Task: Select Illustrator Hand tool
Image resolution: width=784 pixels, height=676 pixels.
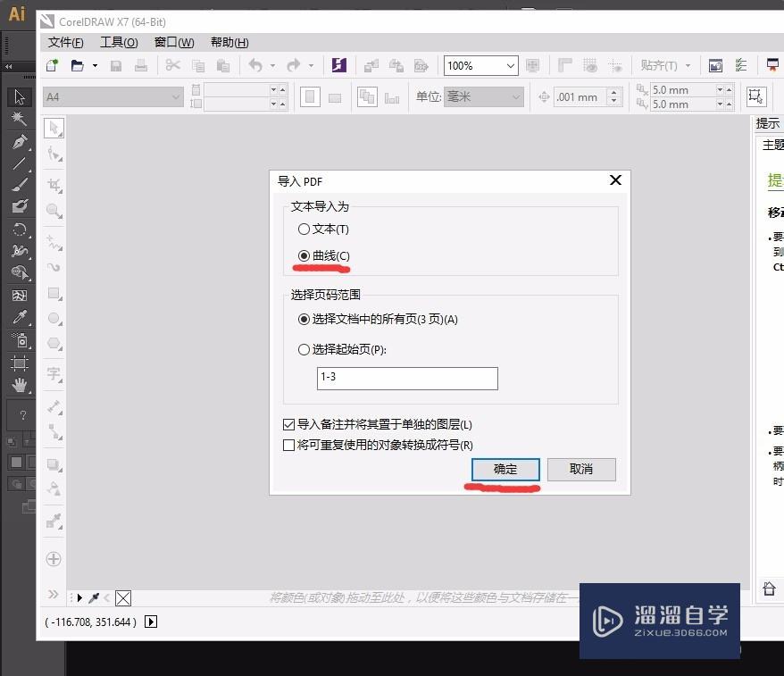Action: point(20,386)
